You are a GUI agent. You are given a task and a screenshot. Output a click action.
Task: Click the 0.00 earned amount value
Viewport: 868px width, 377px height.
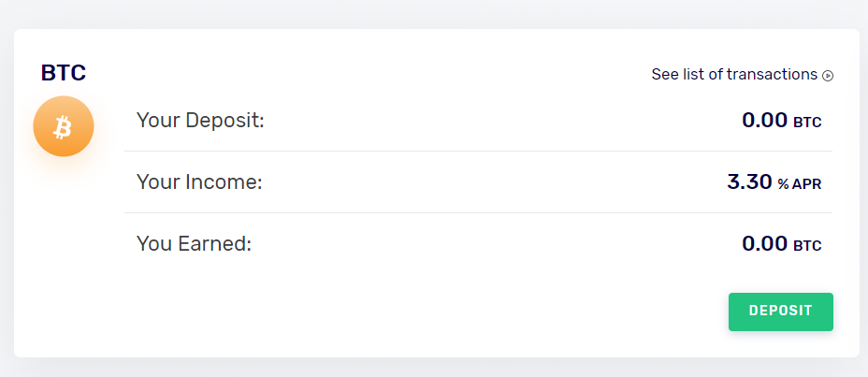pos(764,244)
